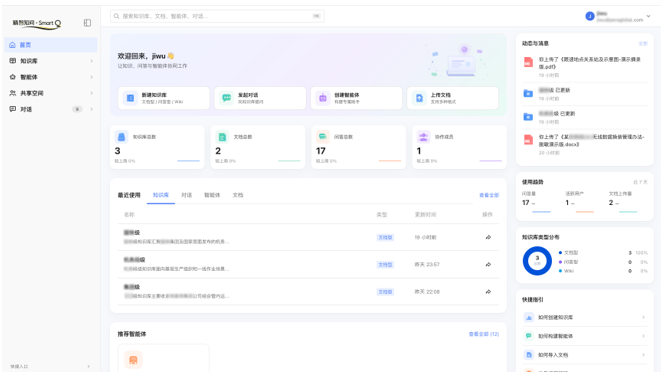Click the 文档型 tag in the 19 小时前 row

385,237
